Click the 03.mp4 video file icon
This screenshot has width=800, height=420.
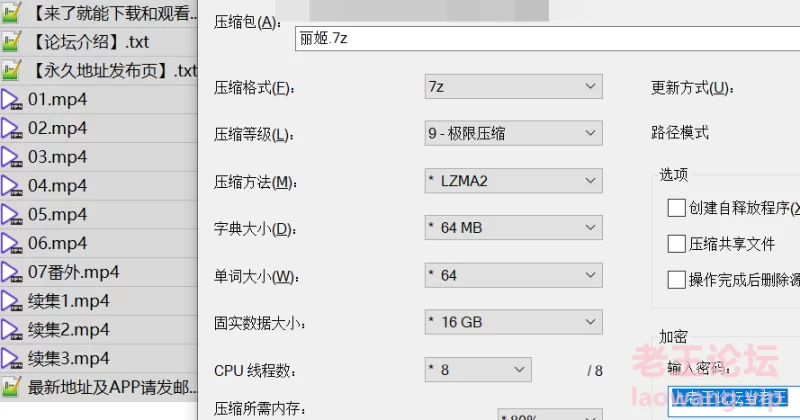11,157
